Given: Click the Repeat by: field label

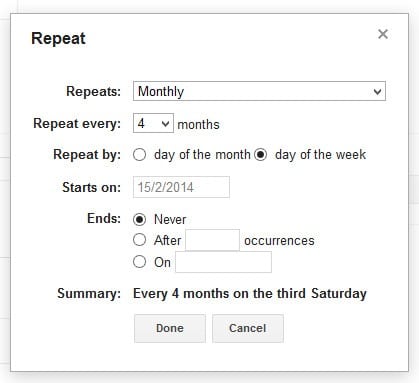Looking at the screenshot, I should pyautogui.click(x=87, y=155).
